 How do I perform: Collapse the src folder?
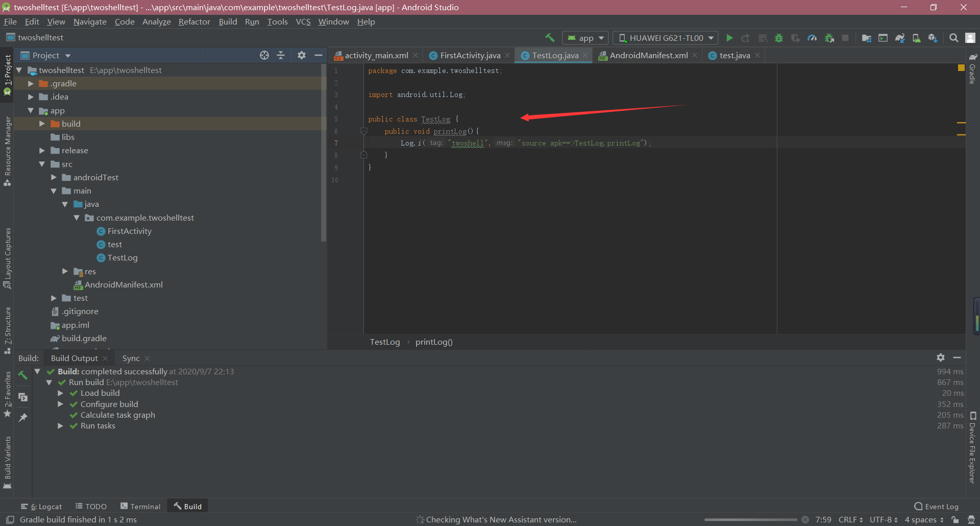pos(42,164)
